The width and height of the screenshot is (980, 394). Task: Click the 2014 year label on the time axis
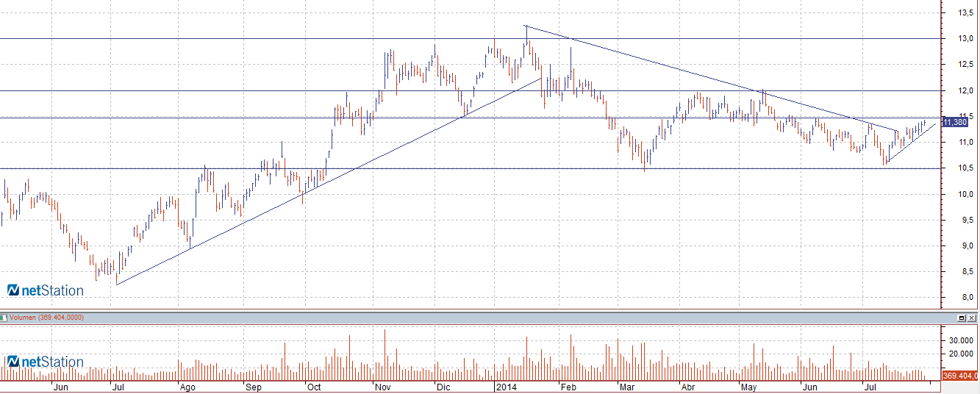click(x=506, y=387)
